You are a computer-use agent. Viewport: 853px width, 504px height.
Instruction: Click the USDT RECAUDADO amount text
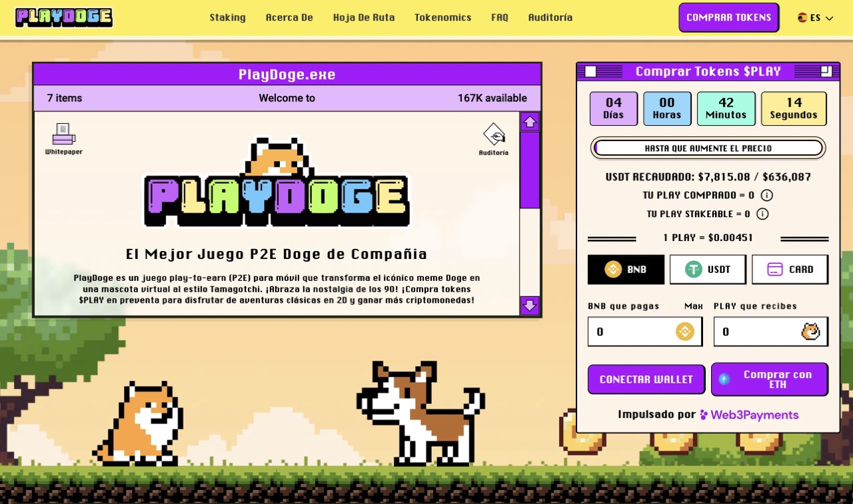(708, 177)
